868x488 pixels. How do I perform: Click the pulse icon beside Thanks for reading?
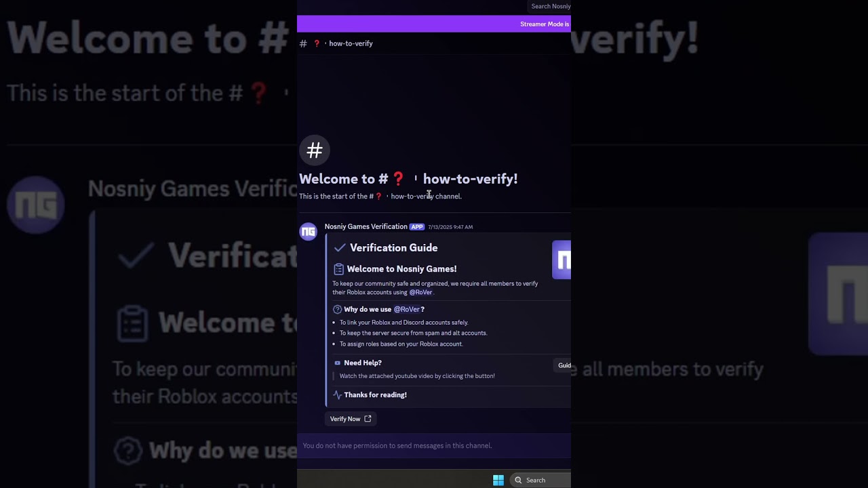pos(337,395)
